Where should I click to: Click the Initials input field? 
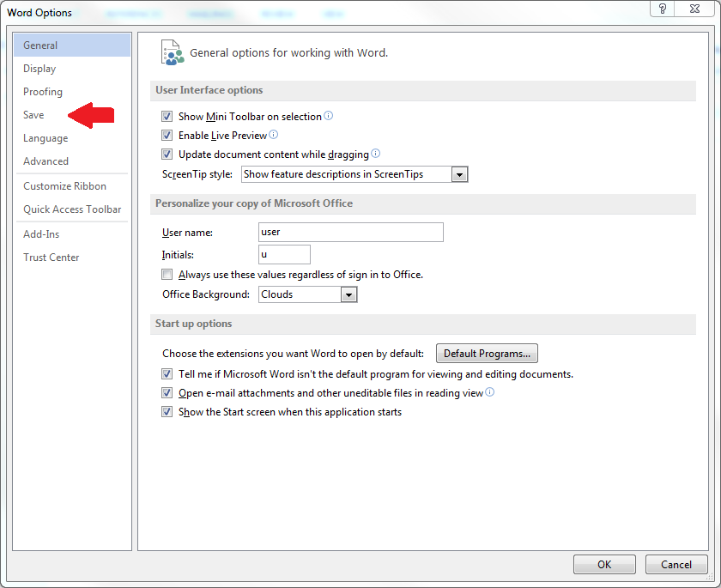click(284, 255)
